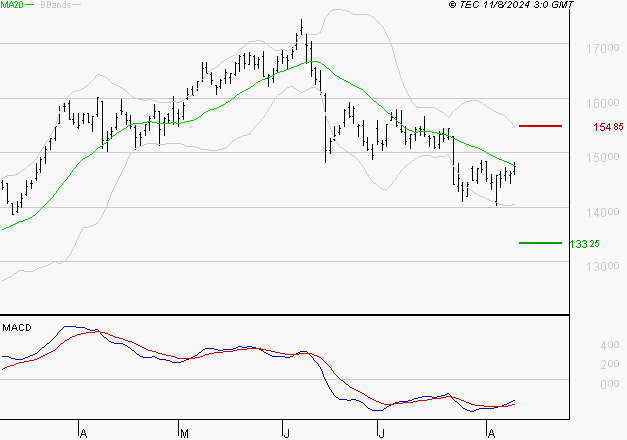The image size is (627, 440).
Task: Click the MACD 200 axis label
Action: 610,364
